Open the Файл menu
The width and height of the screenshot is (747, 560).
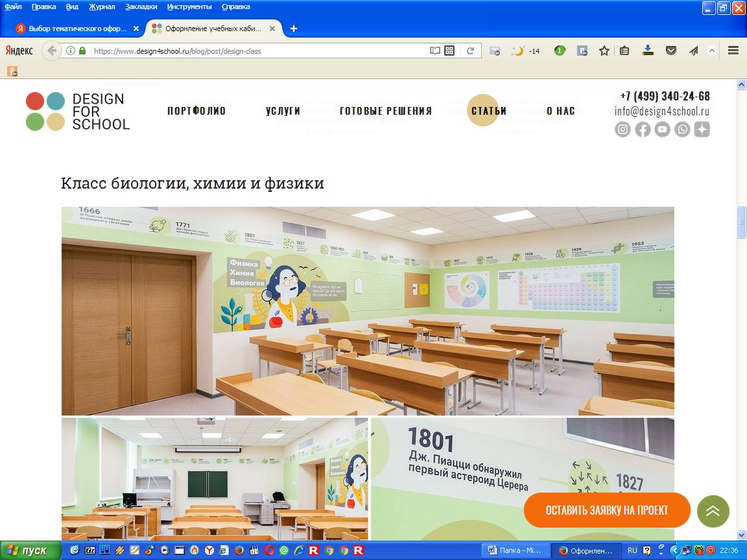coord(14,6)
